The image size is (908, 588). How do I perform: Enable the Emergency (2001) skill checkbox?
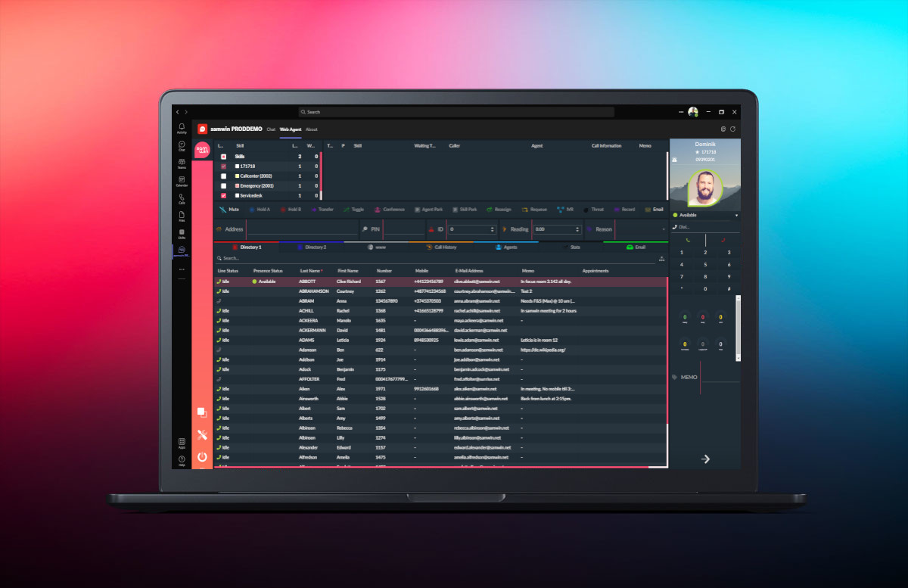point(223,185)
